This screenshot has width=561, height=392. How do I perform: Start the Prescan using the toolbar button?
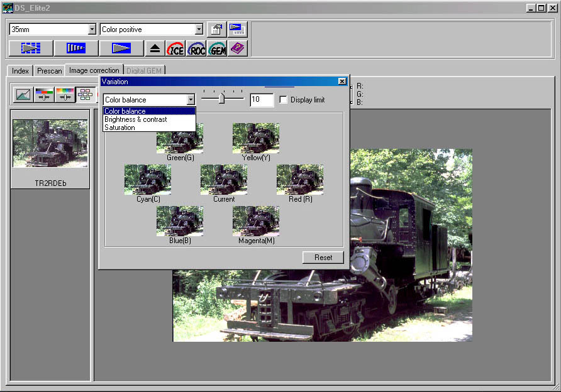click(75, 48)
